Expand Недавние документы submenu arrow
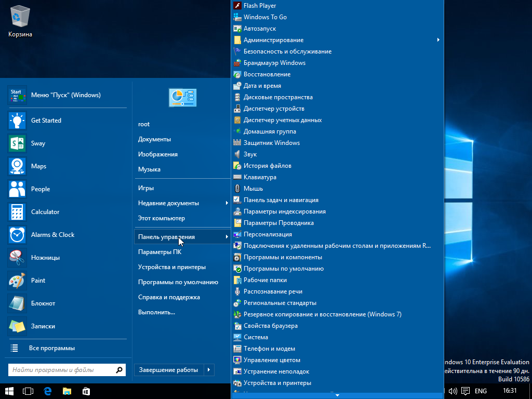The height and width of the screenshot is (399, 532). click(227, 203)
